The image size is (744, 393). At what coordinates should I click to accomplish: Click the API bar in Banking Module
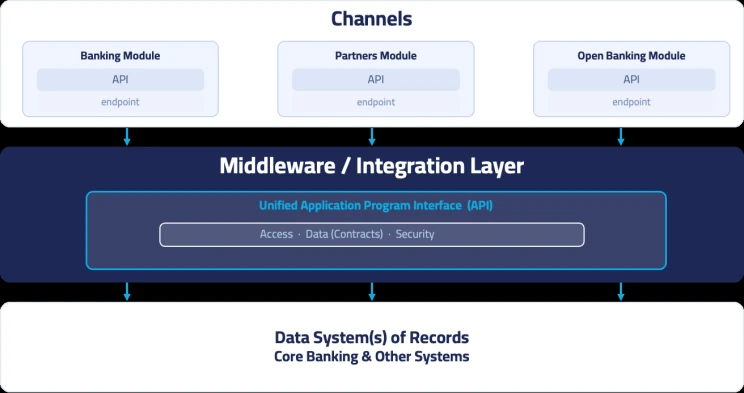(121, 80)
